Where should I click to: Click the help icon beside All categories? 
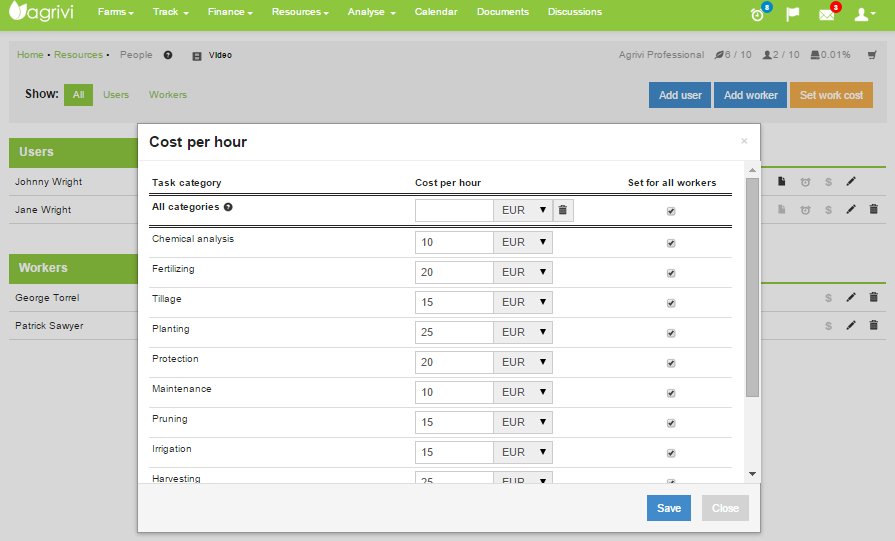[228, 207]
